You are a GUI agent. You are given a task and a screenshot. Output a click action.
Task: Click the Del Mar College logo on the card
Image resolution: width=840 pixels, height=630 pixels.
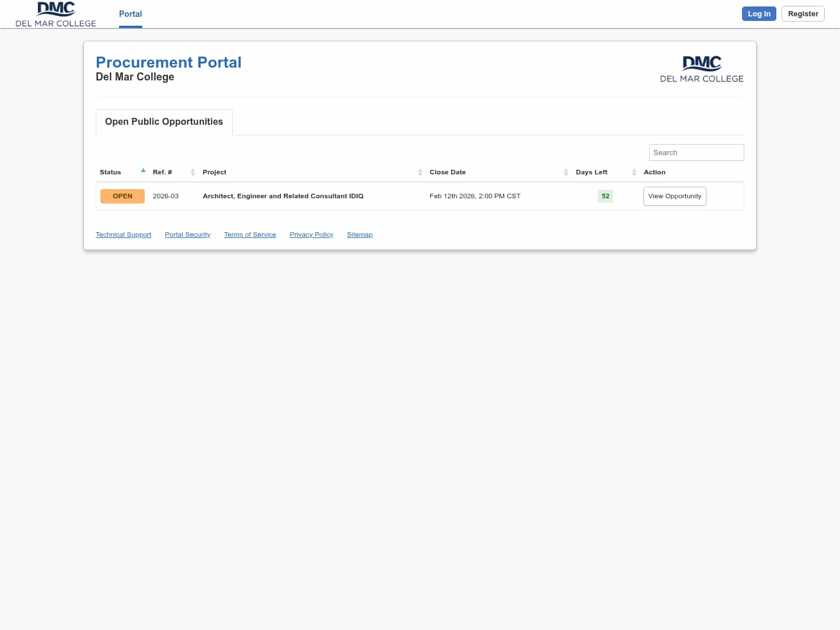(702, 68)
